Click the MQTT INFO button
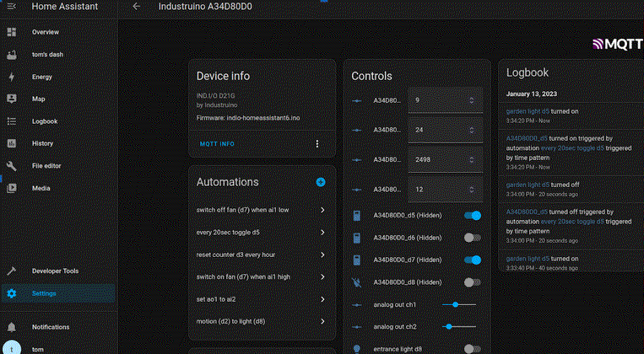 [x=217, y=144]
